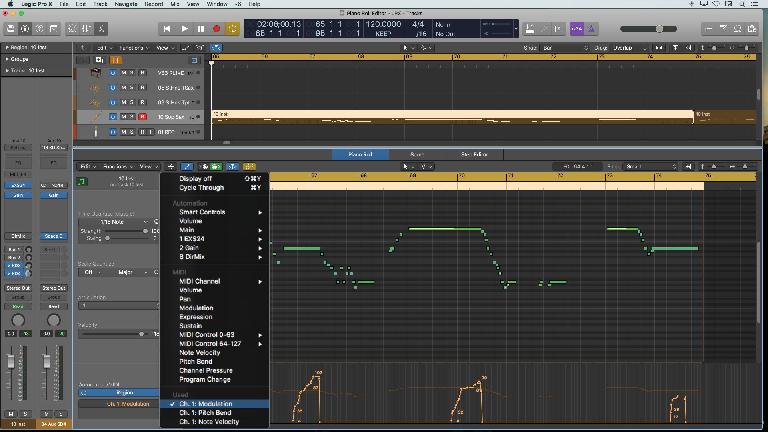Viewport: 768px width, 432px height.
Task: Adjust the Velocity slider in the piano roll inspector
Action: (116, 334)
